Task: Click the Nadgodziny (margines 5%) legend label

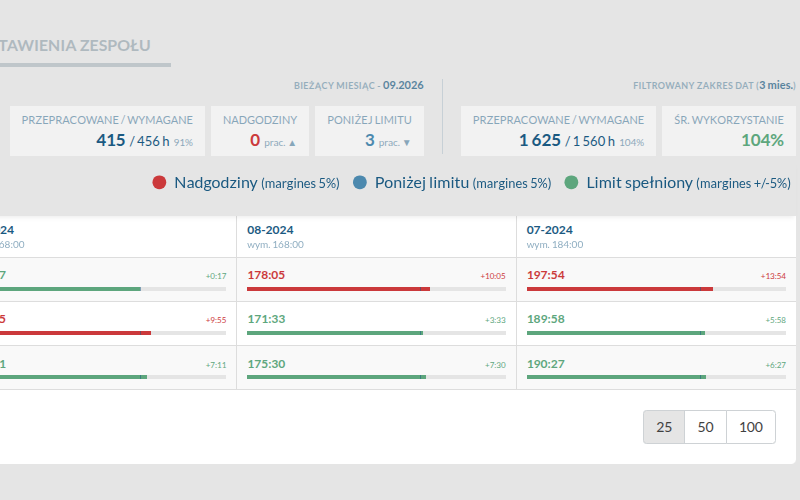Action: coord(257,183)
